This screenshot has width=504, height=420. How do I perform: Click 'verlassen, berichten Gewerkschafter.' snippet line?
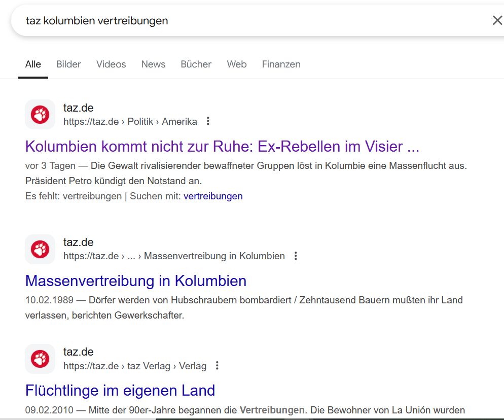[105, 315]
